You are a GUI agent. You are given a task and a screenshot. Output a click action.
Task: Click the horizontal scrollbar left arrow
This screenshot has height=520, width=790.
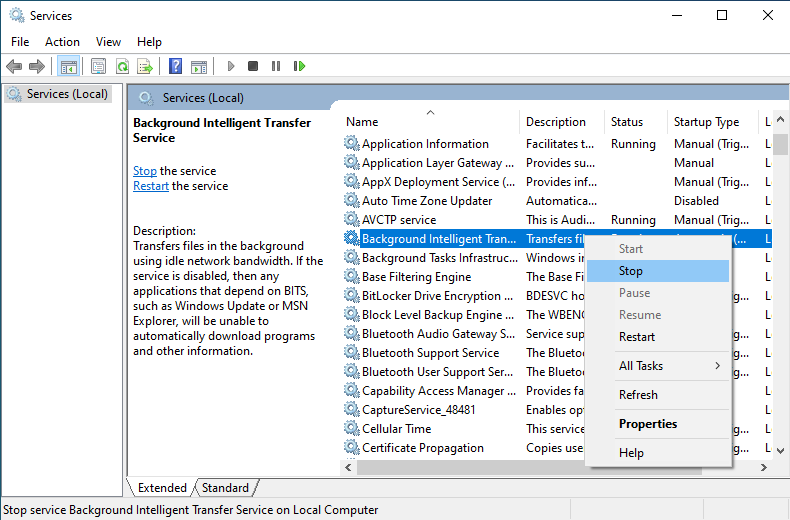349,468
